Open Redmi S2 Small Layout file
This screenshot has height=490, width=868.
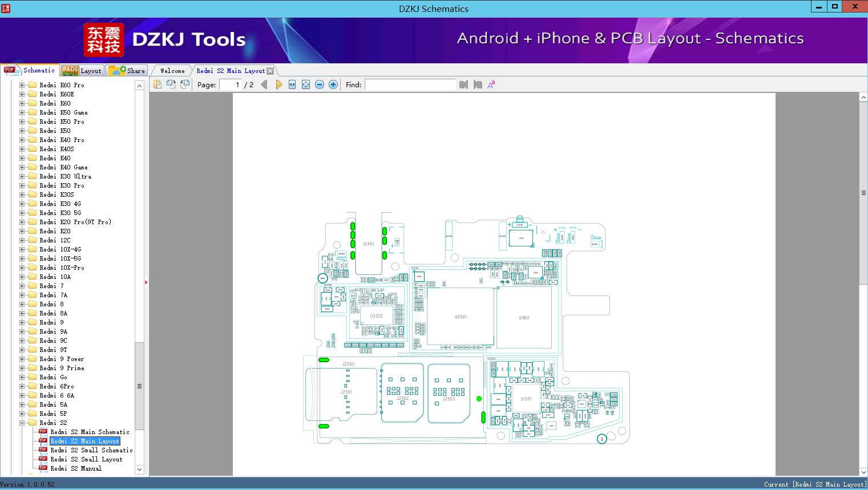click(x=86, y=459)
